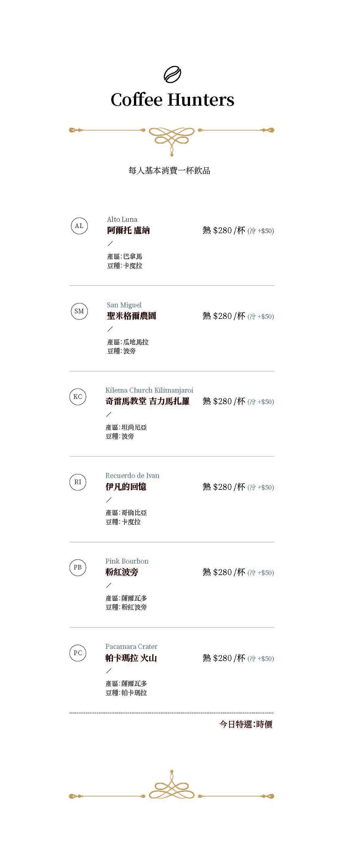The width and height of the screenshot is (344, 868).
Task: Click the KC circle badge
Action: pos(78,396)
